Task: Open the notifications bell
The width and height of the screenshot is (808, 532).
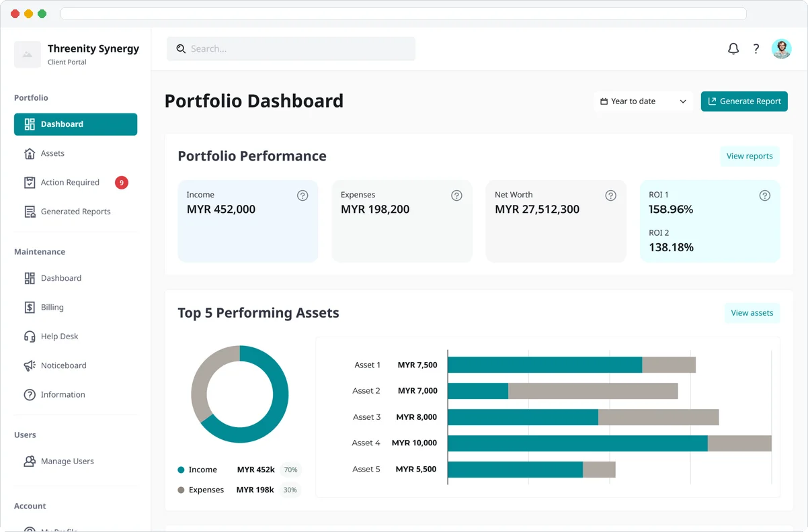Action: 733,48
